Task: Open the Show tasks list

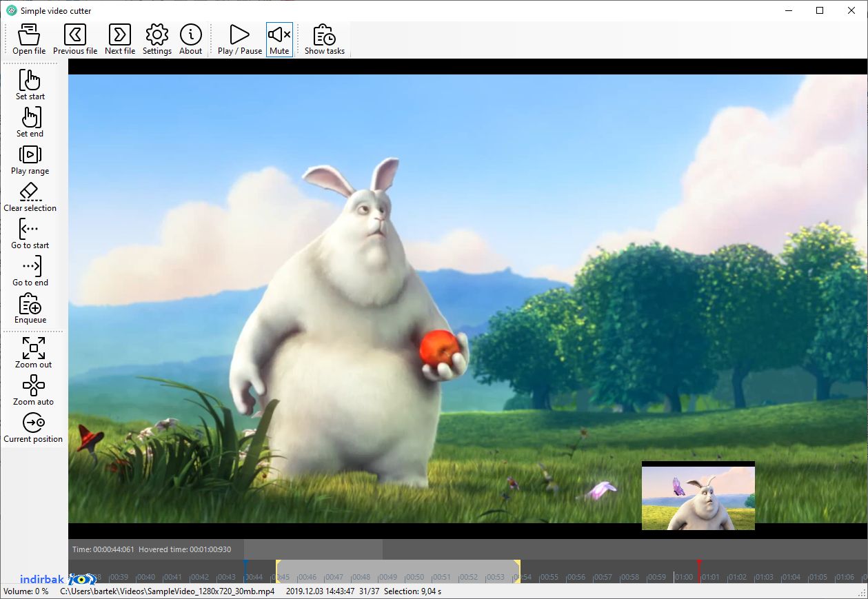Action: click(x=325, y=39)
